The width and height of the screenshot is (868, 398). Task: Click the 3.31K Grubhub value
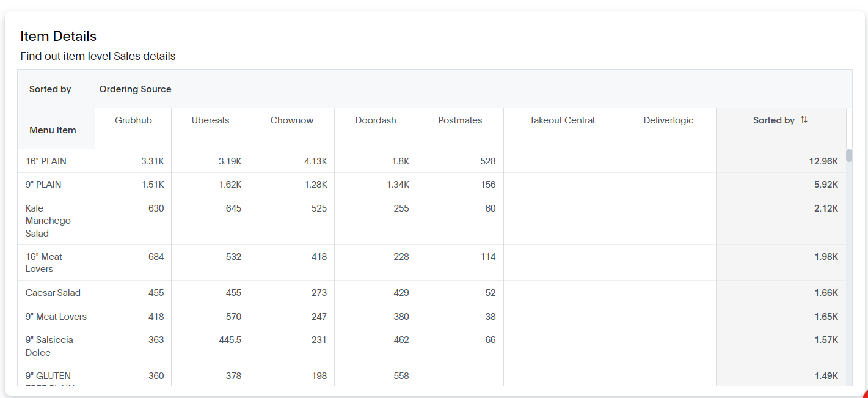tap(152, 161)
